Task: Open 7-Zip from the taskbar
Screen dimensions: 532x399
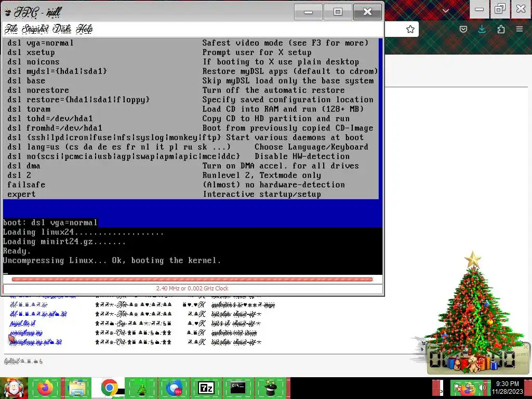Action: [x=206, y=388]
